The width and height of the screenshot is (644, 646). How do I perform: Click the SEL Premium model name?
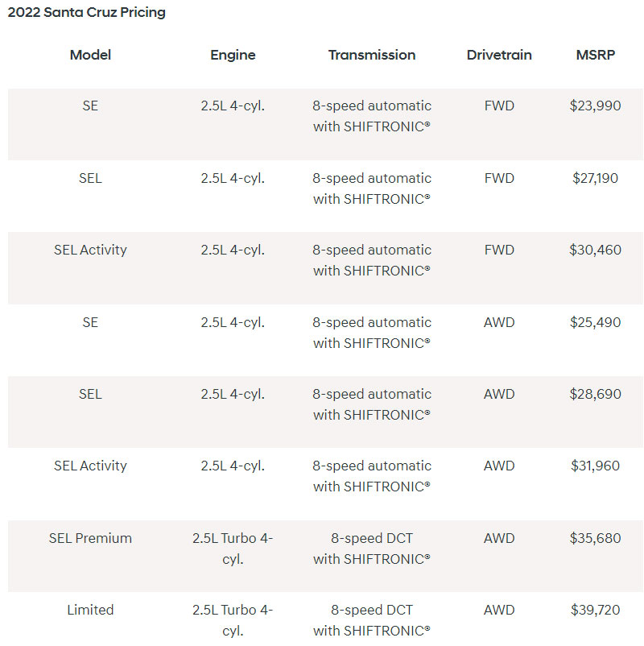point(90,538)
